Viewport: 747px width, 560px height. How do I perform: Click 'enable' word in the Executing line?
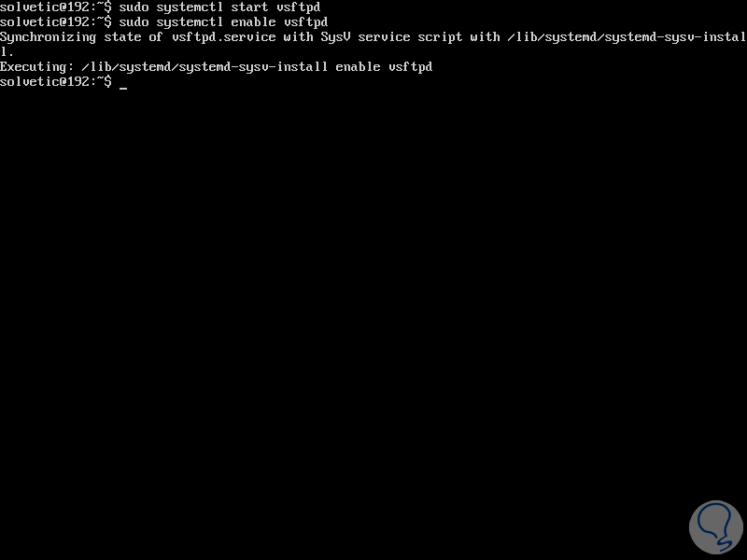tap(358, 66)
